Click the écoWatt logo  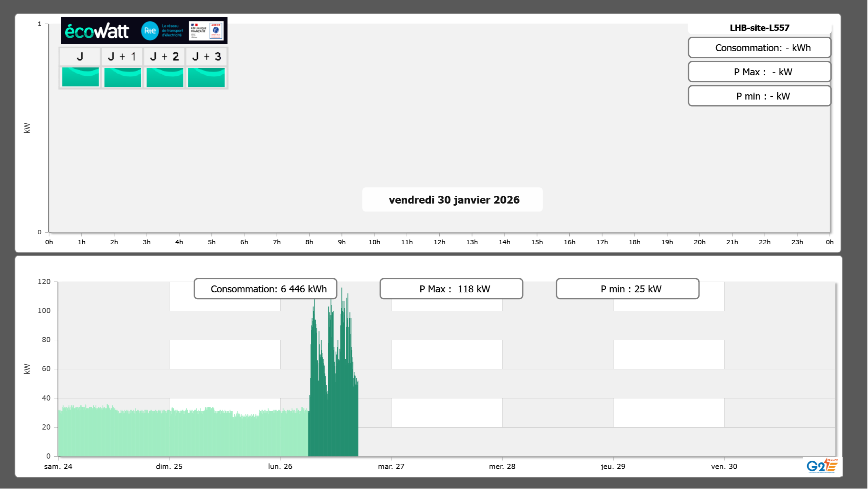point(97,31)
